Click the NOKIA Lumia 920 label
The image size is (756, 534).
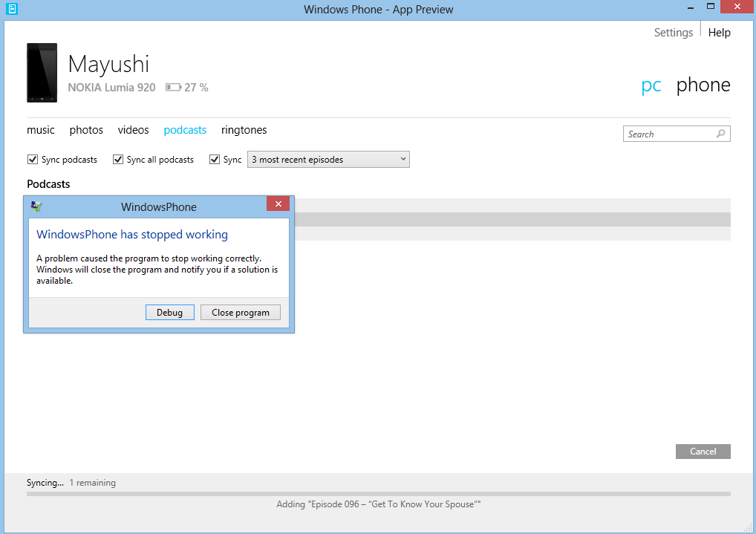point(111,88)
